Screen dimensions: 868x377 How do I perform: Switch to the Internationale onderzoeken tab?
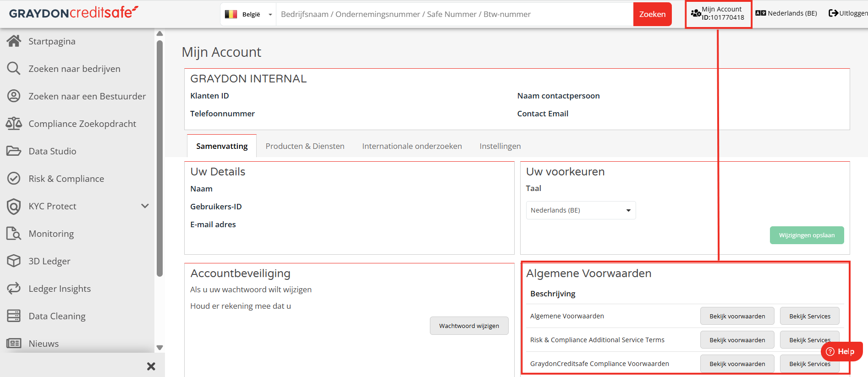pyautogui.click(x=412, y=146)
